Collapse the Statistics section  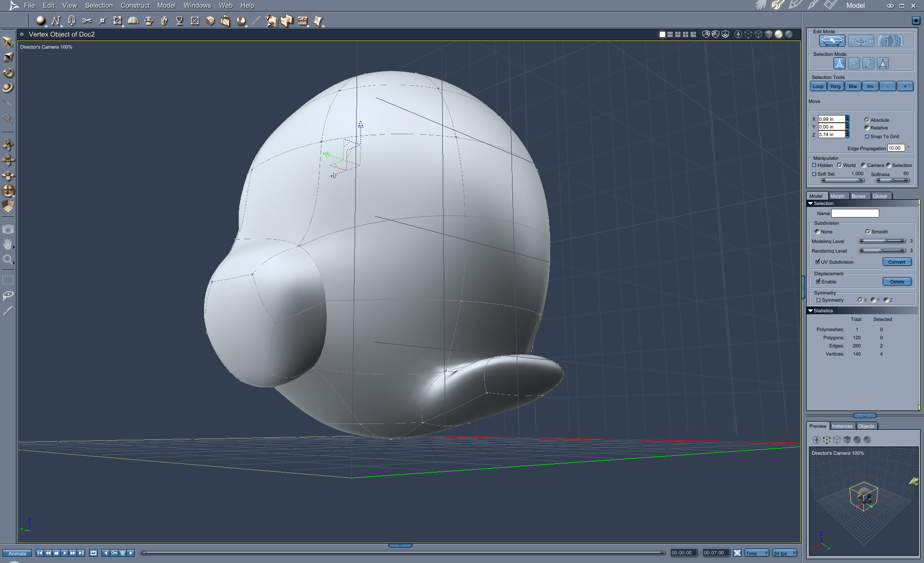[x=810, y=311]
